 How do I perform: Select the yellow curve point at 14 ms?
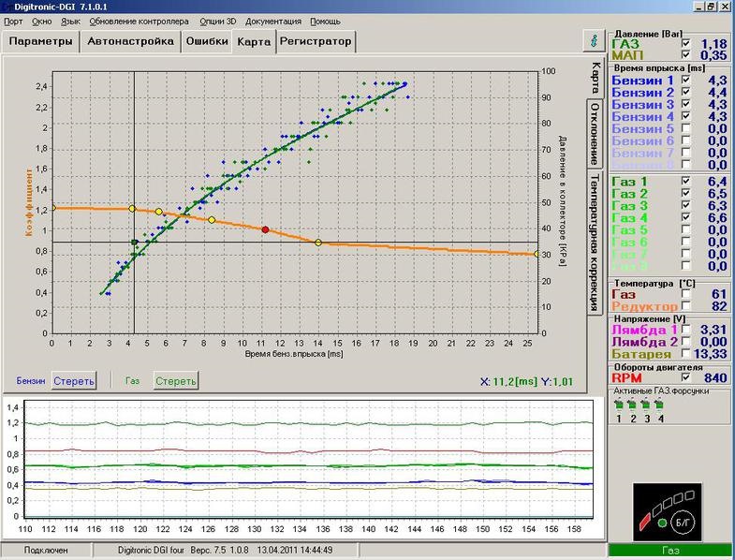click(x=318, y=243)
